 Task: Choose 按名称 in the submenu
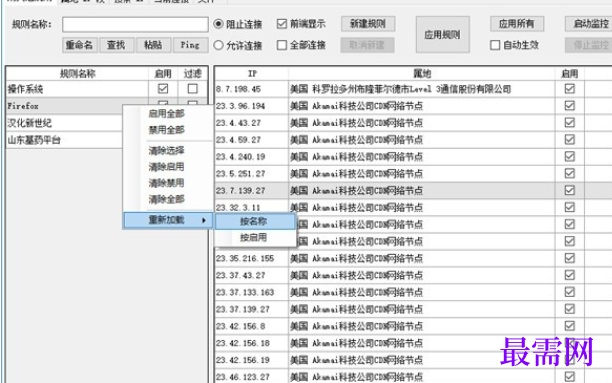point(255,221)
